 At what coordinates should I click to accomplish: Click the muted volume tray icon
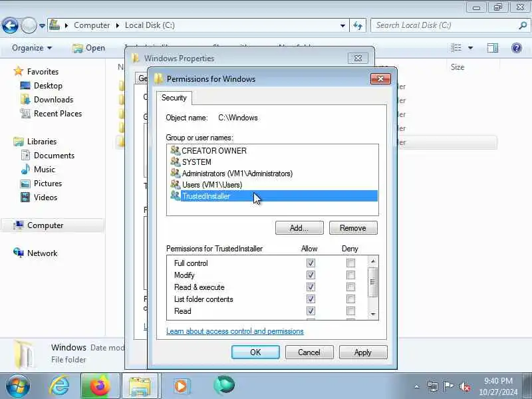[x=464, y=386]
